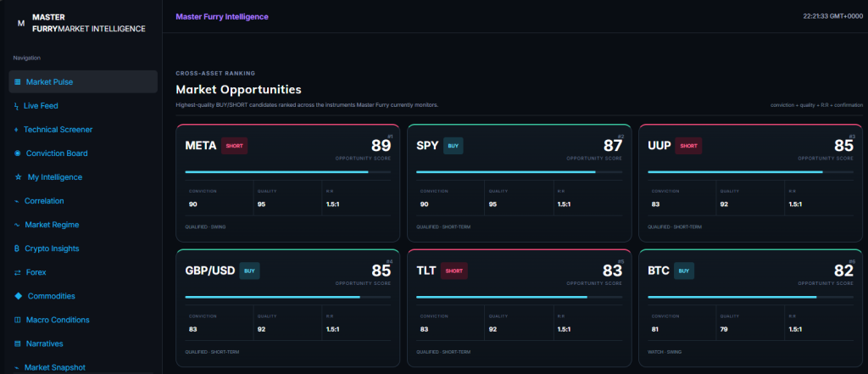
Task: Click the Watch - Swing label on BTC
Action: tap(666, 352)
